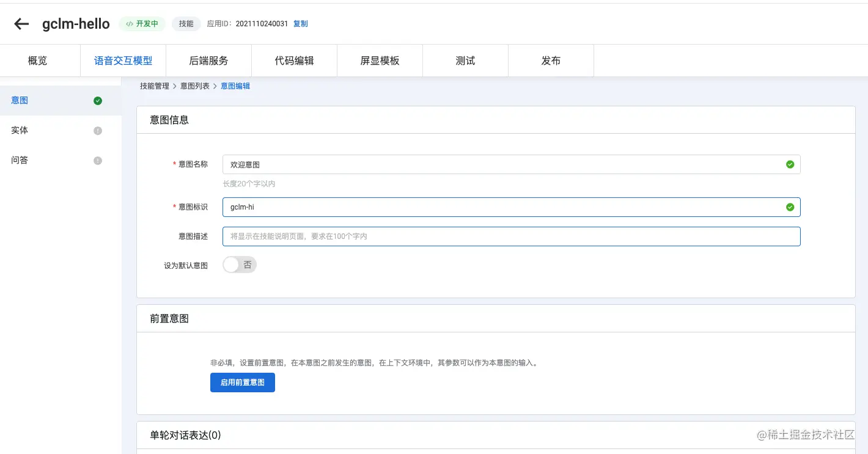Viewport: 868px width, 454px height.
Task: Open the 后端服务 tab
Action: coord(208,60)
